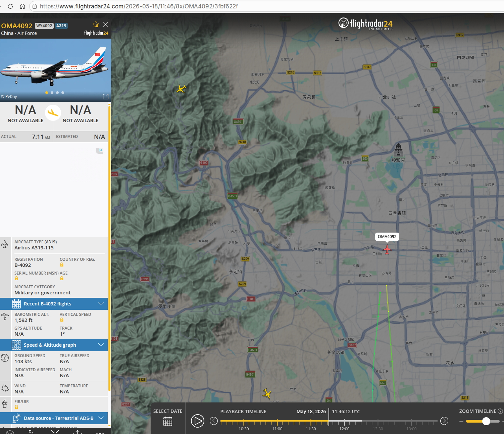Viewport: 504px width, 434px height.
Task: Click the control tower icon beside FIR/UIR
Action: (x=5, y=403)
